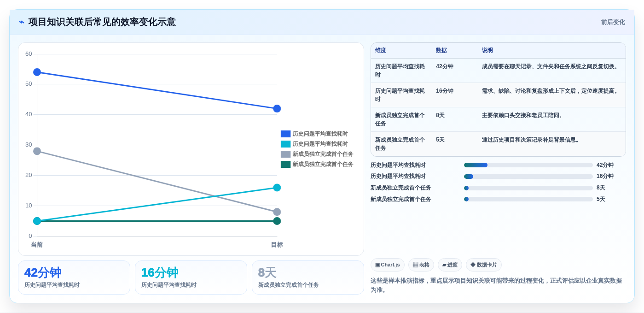Screen dimensions: 644x313
Task: Click the Chart.js tag chip
Action: point(387,265)
